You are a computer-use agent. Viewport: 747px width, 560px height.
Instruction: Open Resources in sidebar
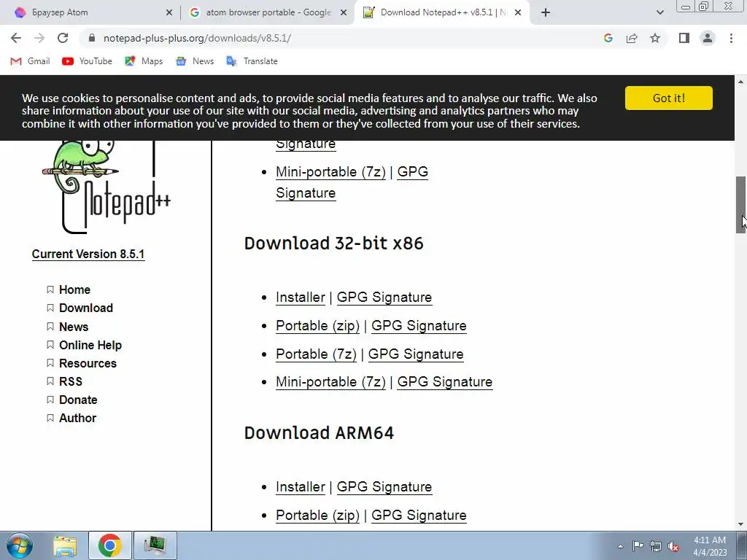click(x=88, y=363)
